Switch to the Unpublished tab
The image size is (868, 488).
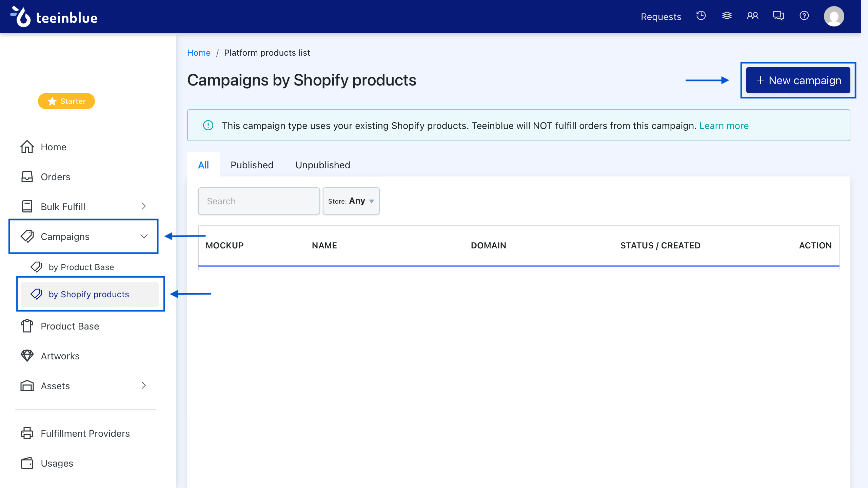[x=322, y=165]
